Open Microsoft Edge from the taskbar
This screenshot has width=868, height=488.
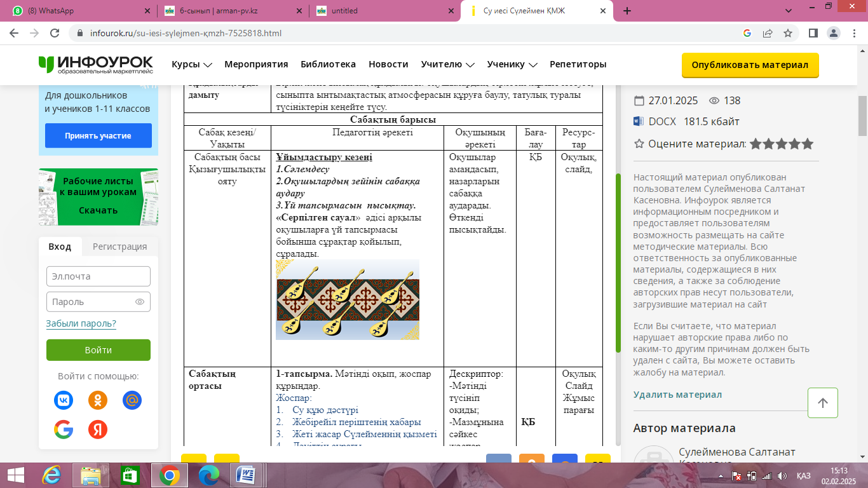click(x=208, y=475)
